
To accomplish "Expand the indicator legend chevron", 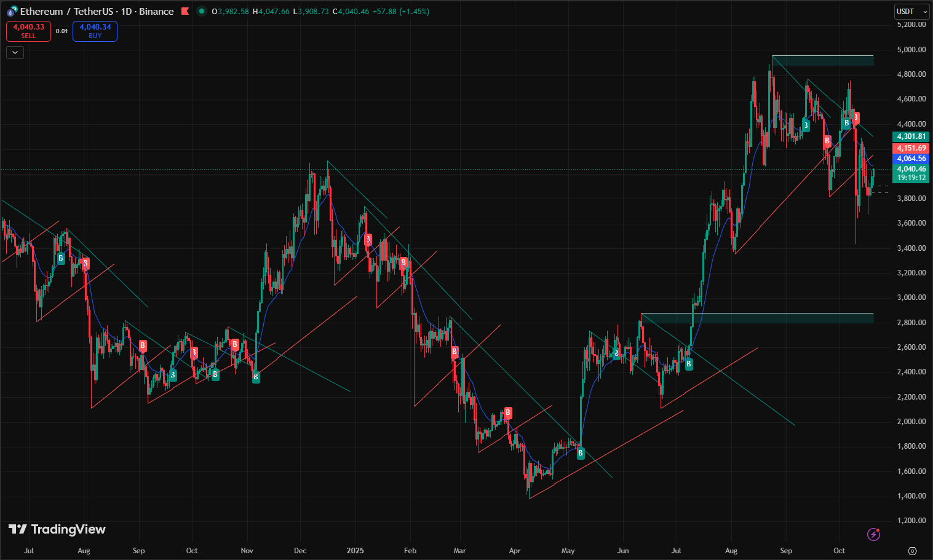I will (x=15, y=53).
